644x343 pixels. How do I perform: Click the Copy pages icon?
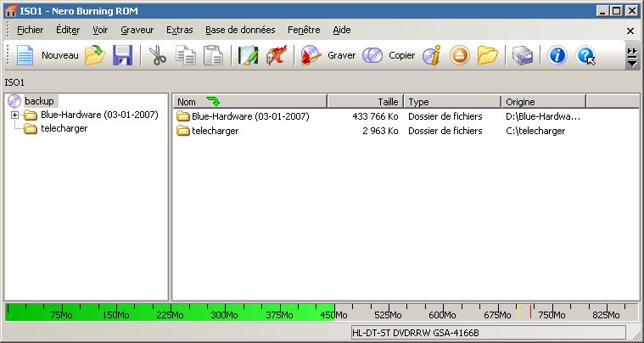pyautogui.click(x=186, y=55)
